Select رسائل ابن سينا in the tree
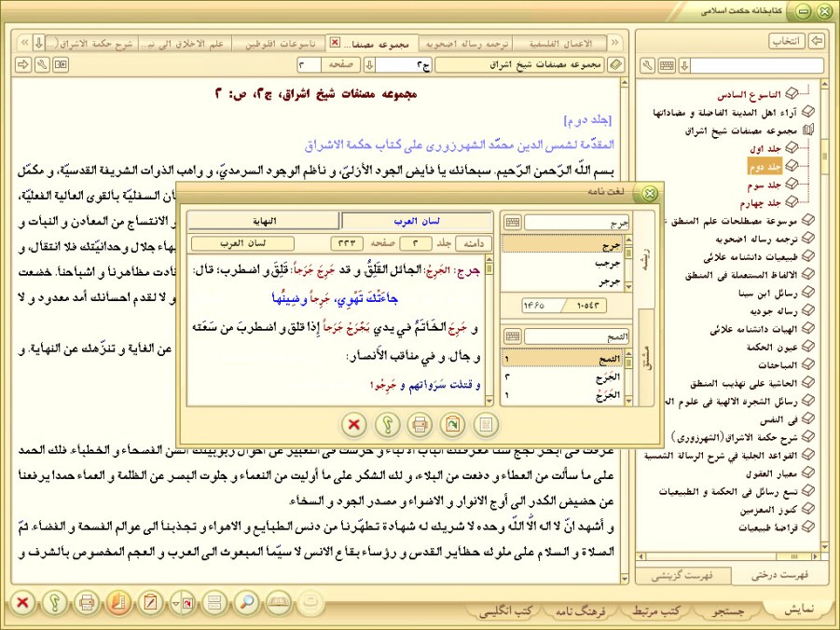 point(768,293)
